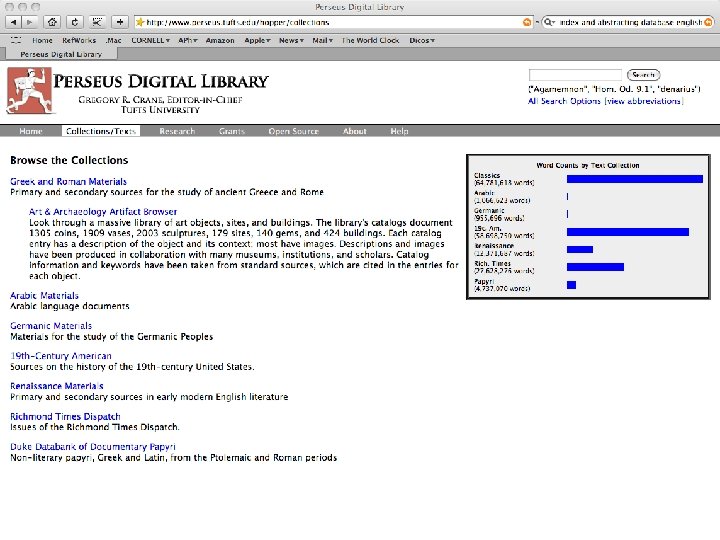Image resolution: width=720 pixels, height=540 pixels.
Task: Click the browser Back arrow button
Action: [x=13, y=22]
